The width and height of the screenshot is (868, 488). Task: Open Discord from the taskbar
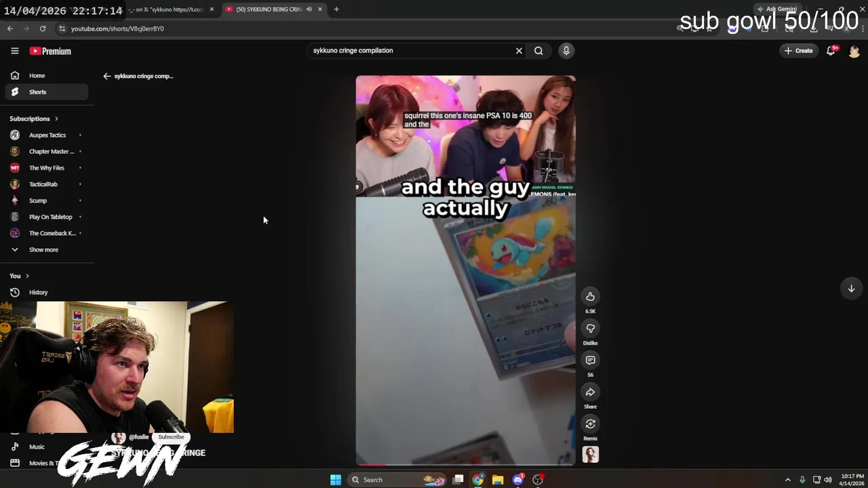(x=518, y=480)
